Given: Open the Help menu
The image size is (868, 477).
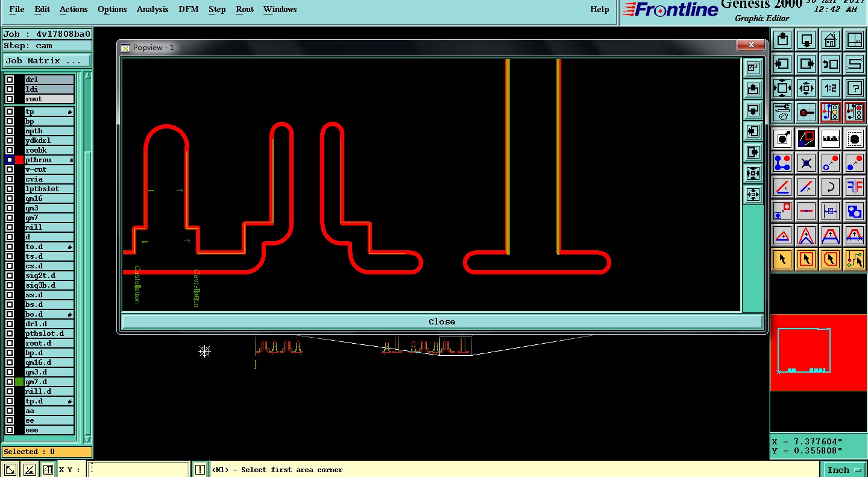Looking at the screenshot, I should click(600, 9).
